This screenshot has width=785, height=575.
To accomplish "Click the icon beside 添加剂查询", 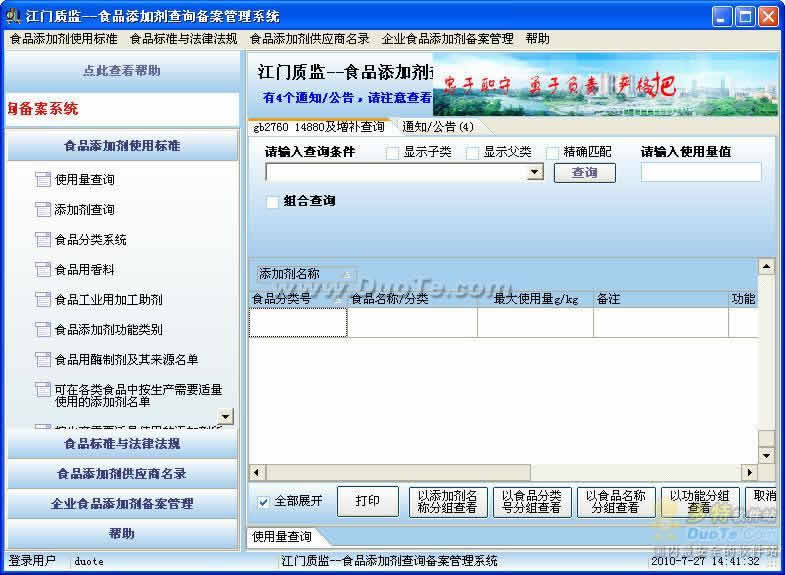I will point(42,210).
